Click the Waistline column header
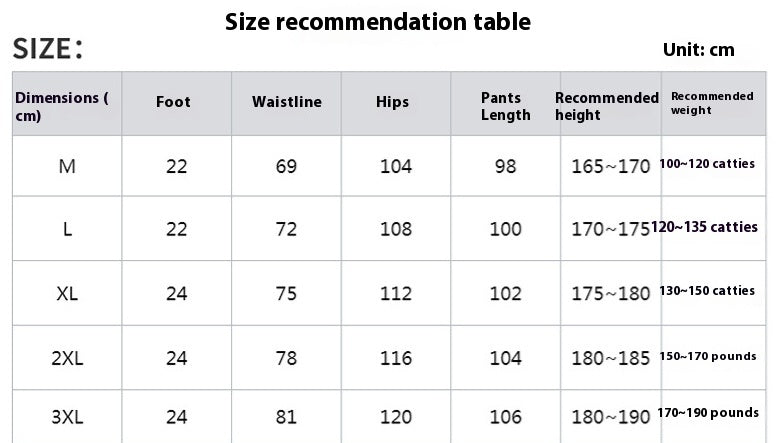779x443 pixels. pos(286,103)
